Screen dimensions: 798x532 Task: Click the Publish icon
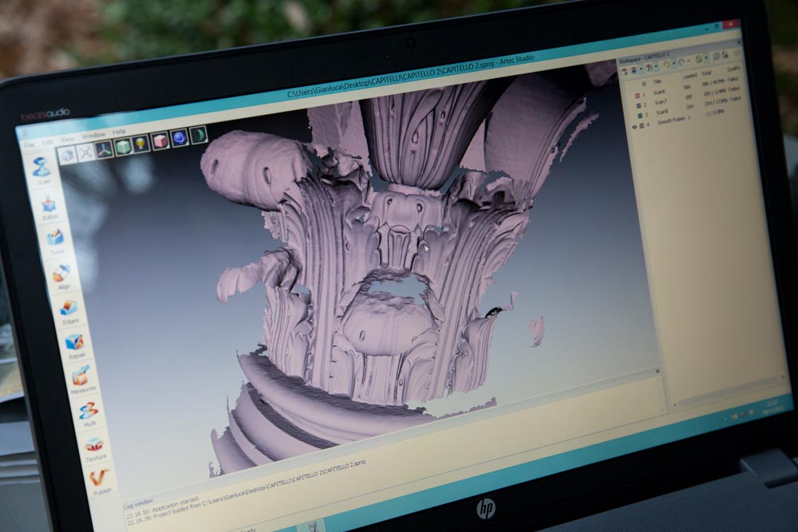coord(99,479)
